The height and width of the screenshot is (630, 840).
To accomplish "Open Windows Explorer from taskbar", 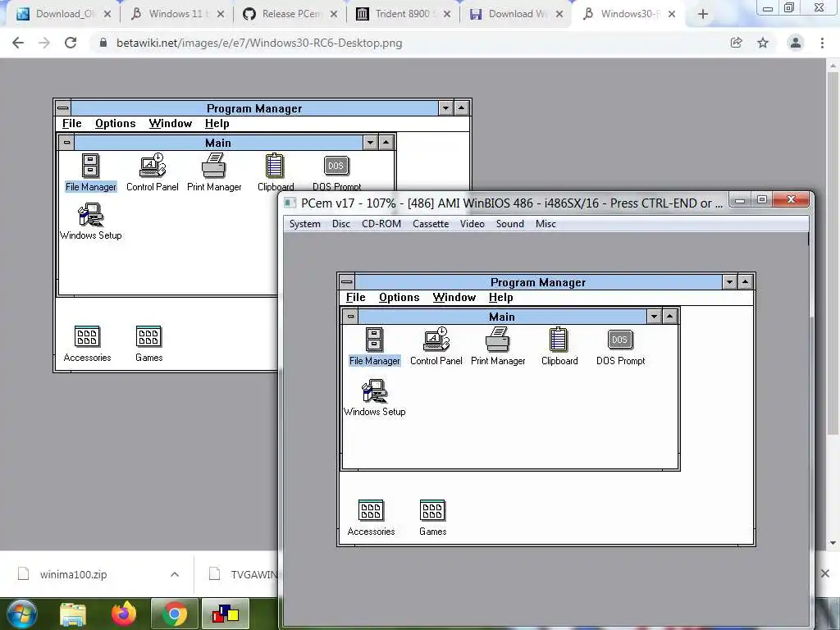I will pos(73,614).
